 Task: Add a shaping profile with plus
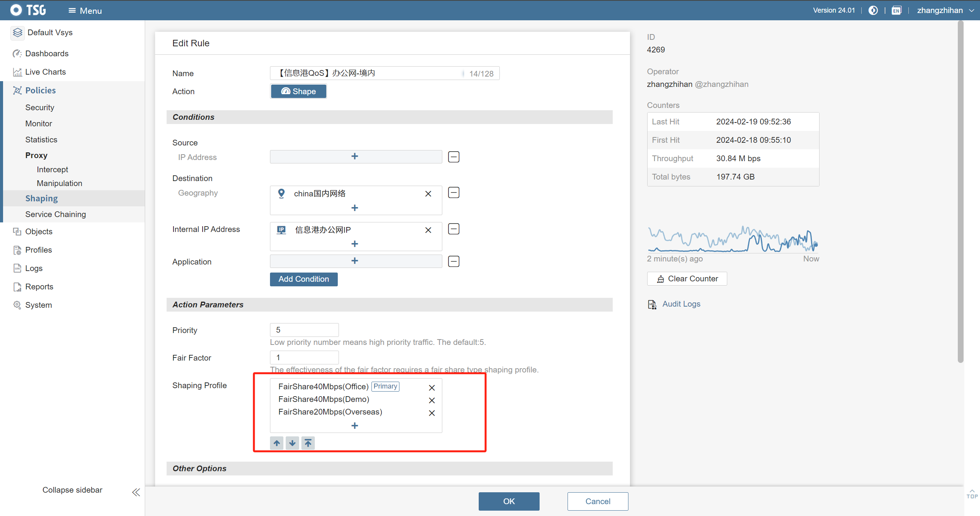click(355, 426)
